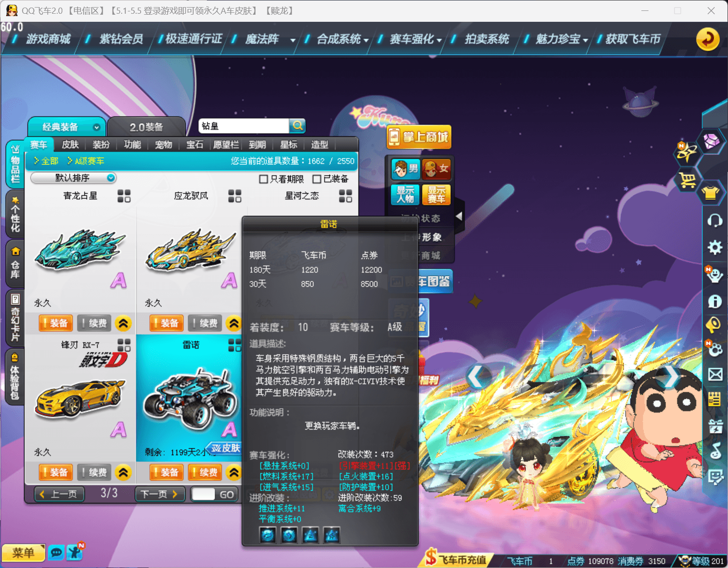Viewport: 728px width, 568px height.
Task: Select the 女 female character button
Action: [436, 169]
